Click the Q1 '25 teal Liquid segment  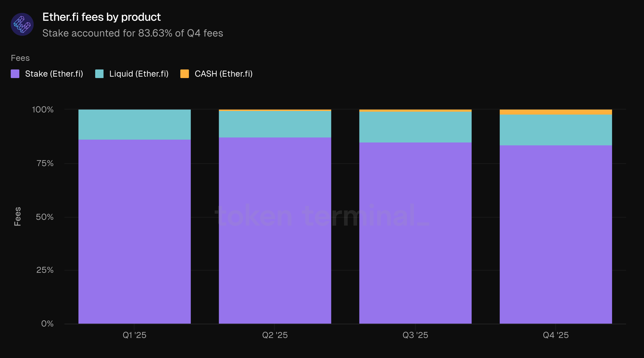135,124
